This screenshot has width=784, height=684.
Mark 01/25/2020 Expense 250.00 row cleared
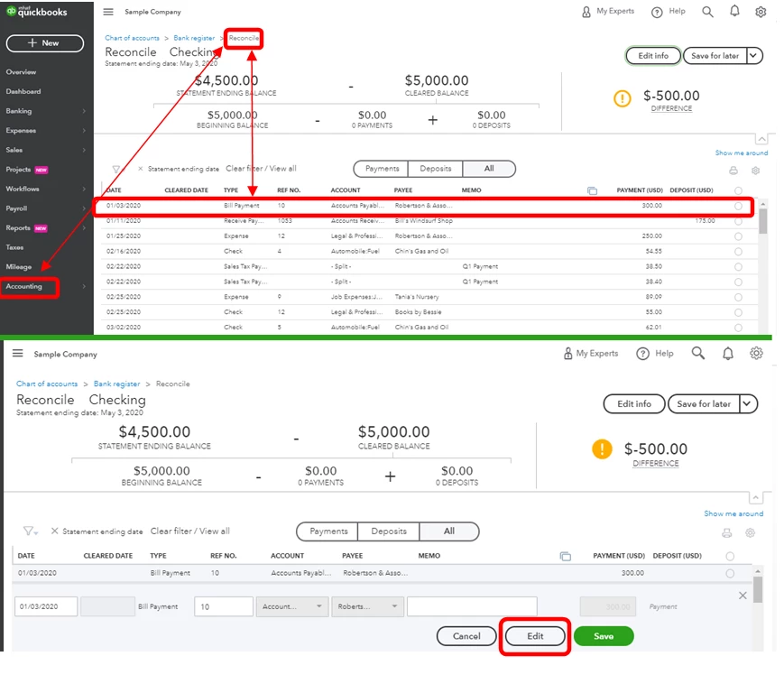pyautogui.click(x=738, y=236)
